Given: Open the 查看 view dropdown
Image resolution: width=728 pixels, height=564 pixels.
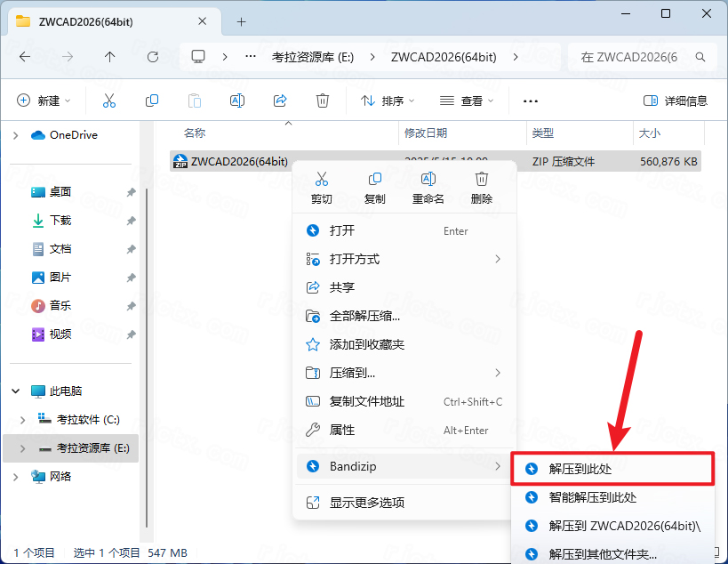Looking at the screenshot, I should (467, 101).
